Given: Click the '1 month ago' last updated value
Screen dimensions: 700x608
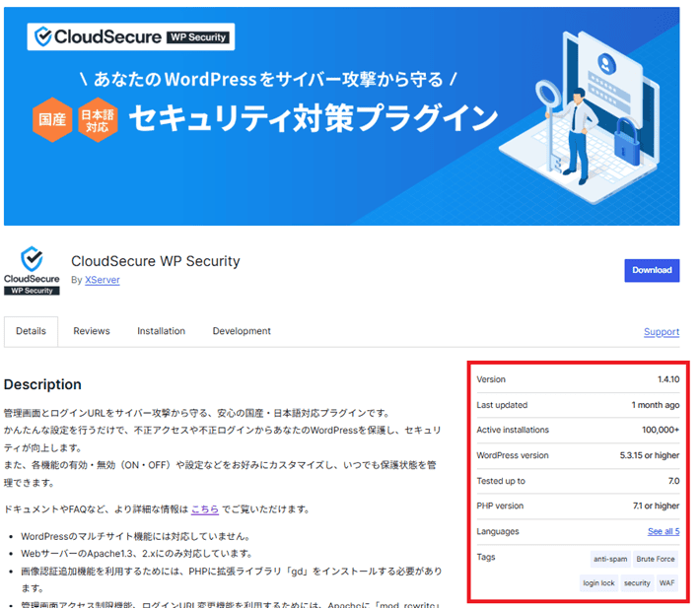Looking at the screenshot, I should pyautogui.click(x=656, y=405).
